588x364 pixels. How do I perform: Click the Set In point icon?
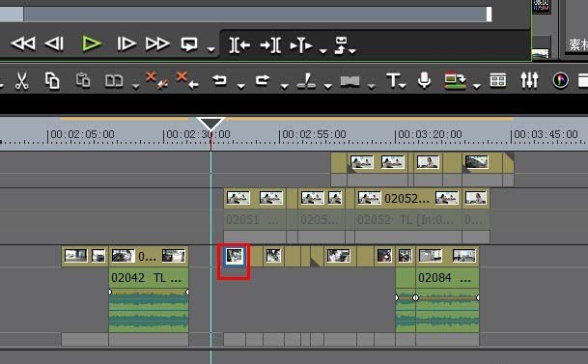click(x=239, y=45)
